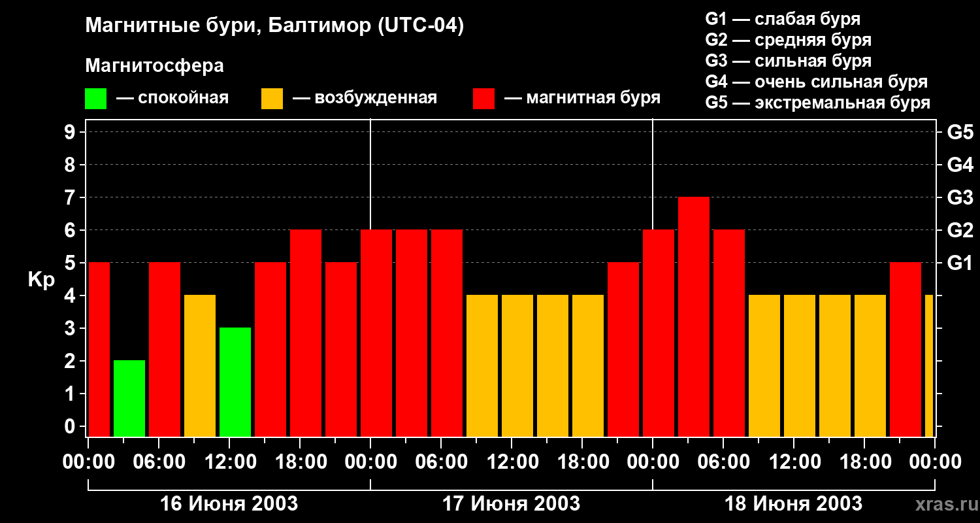Click the line 'G3 — сильная буря'
Viewport: 980px width, 523px height.
tap(788, 61)
